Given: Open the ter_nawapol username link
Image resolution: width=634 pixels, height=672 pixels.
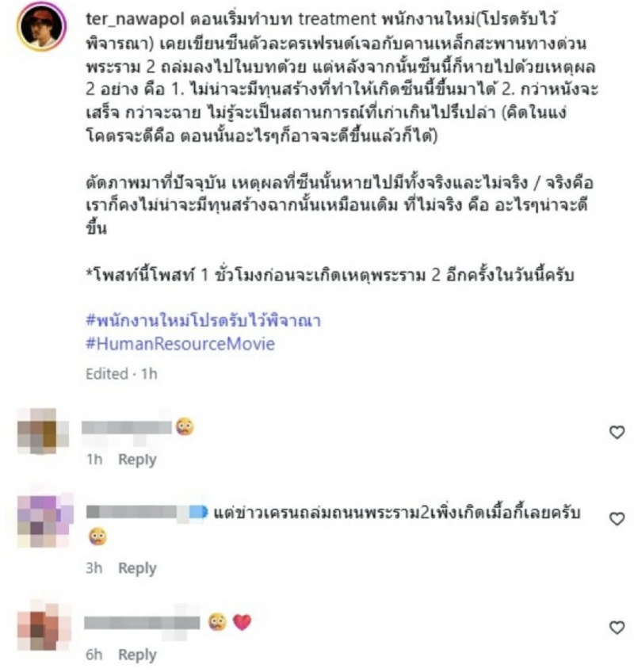Looking at the screenshot, I should tap(135, 19).
